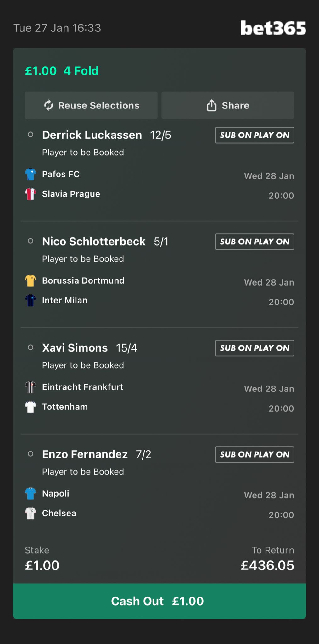Click the Slavia Prague red-white shirt icon
This screenshot has height=644, width=319.
(31, 194)
